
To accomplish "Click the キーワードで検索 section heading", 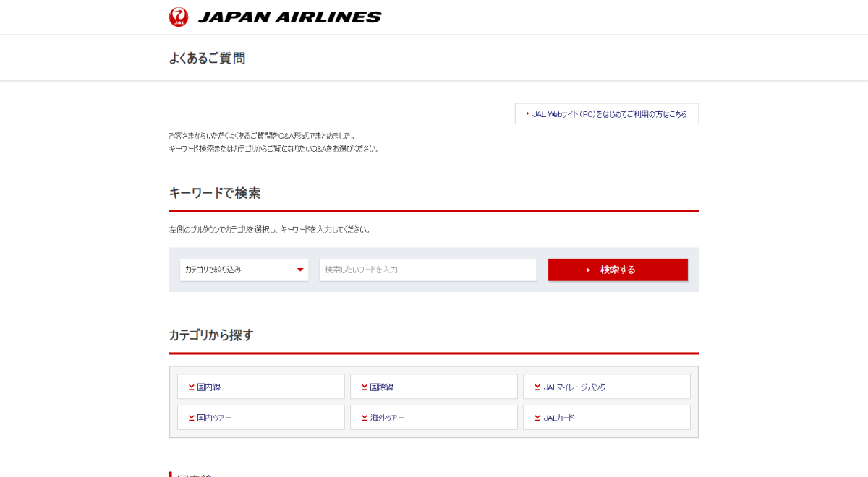I will tap(215, 193).
